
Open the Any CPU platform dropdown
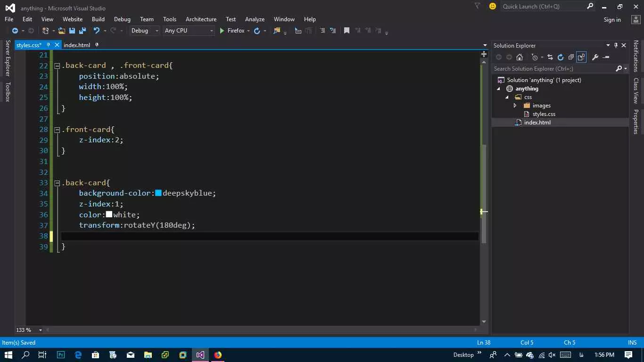189,31
